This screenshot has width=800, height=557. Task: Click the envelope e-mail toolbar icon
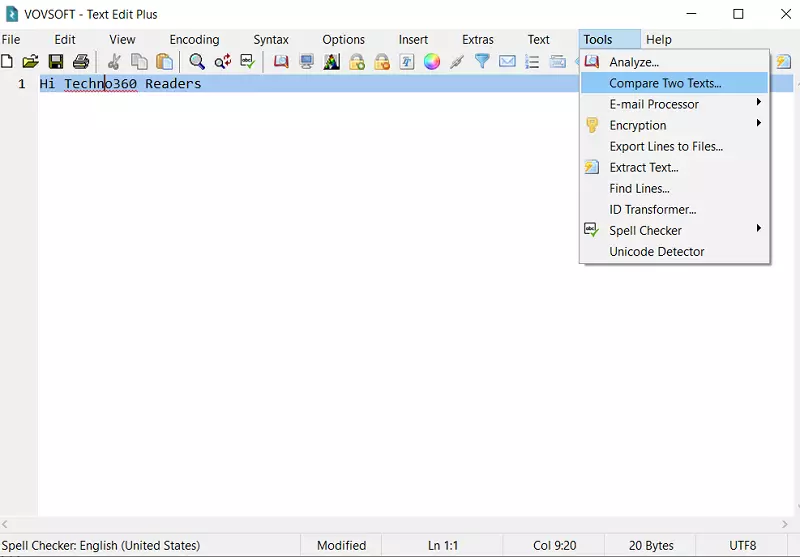(507, 62)
